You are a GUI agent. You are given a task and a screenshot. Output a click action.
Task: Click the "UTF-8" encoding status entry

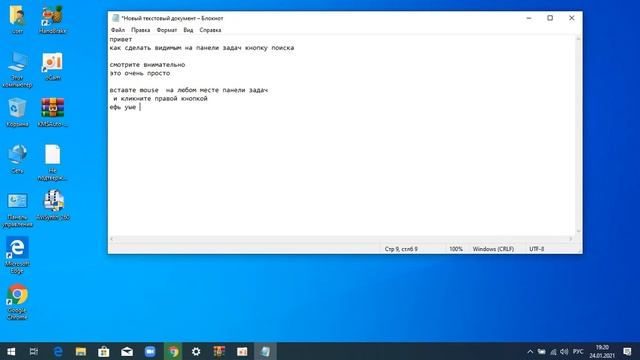pyautogui.click(x=536, y=249)
